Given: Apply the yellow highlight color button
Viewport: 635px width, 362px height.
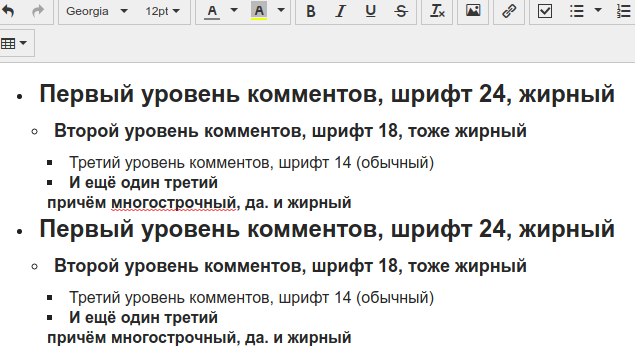Looking at the screenshot, I should coord(259,11).
